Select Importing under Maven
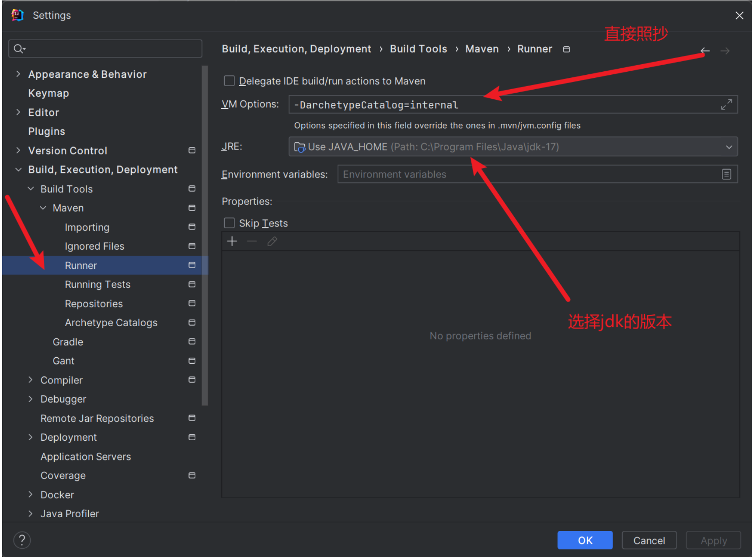The width and height of the screenshot is (756, 557). (87, 227)
